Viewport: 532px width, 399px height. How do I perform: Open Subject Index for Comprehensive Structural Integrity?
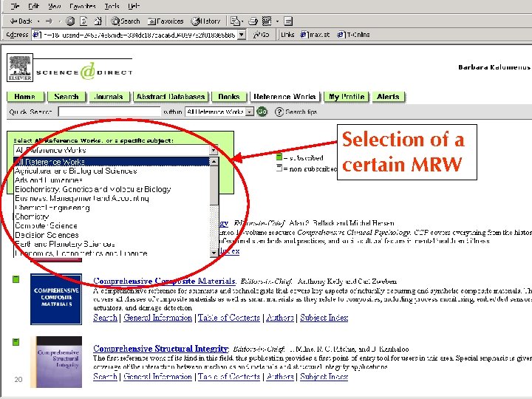click(x=324, y=377)
